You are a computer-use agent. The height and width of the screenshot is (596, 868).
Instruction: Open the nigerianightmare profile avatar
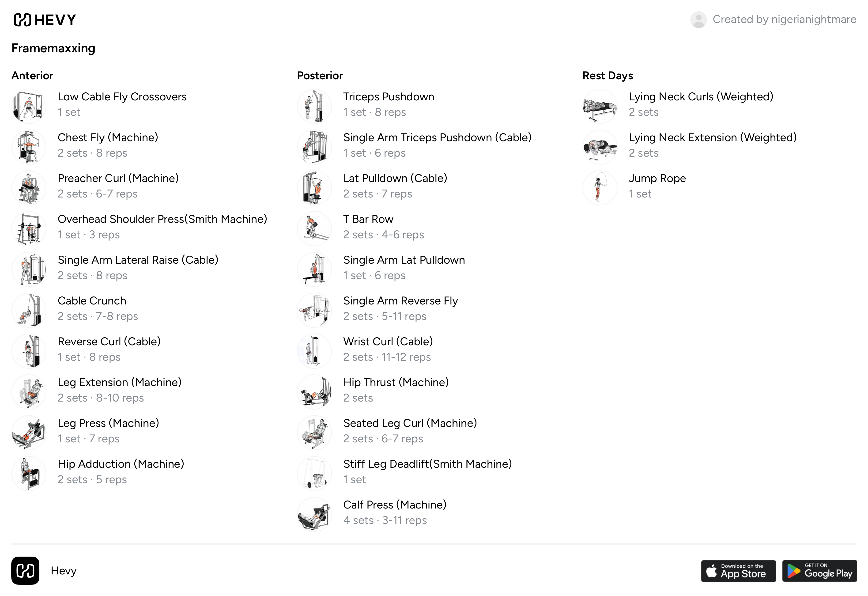[698, 19]
